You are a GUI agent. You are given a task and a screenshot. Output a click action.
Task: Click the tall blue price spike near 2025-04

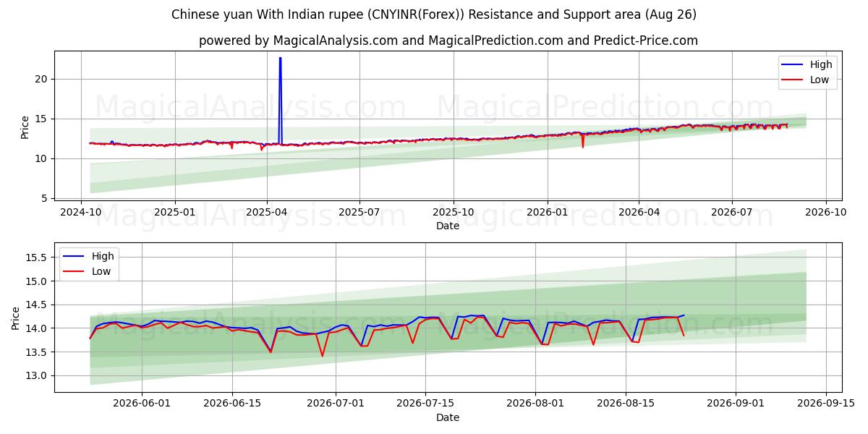[280, 100]
